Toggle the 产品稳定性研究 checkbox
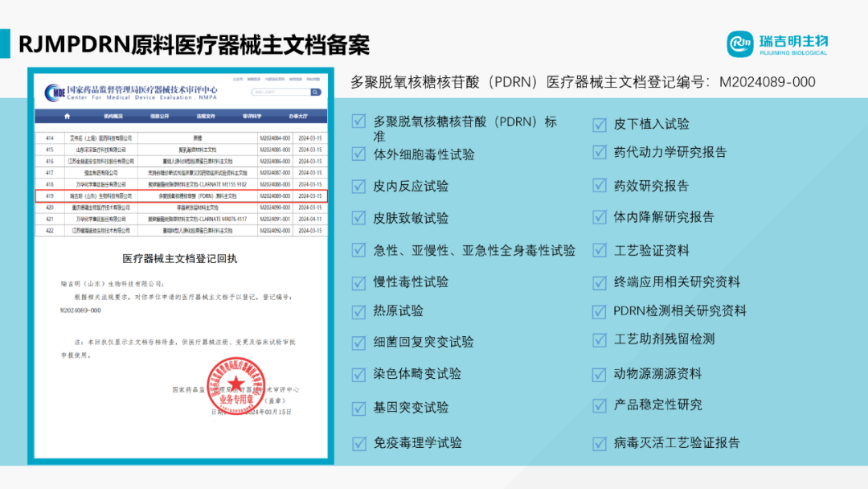 599,405
